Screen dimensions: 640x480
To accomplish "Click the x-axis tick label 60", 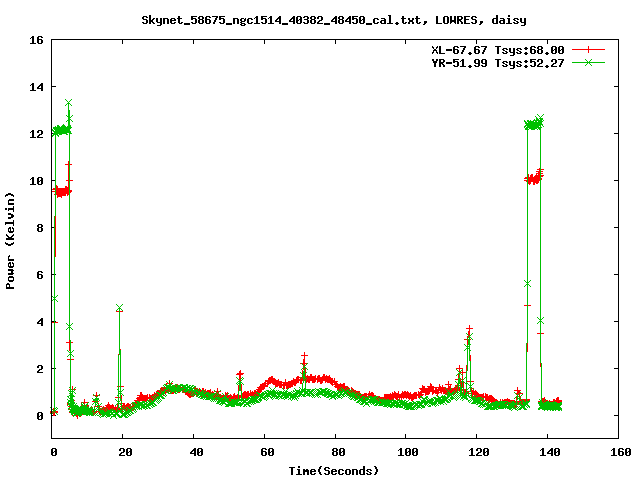I will tap(267, 452).
